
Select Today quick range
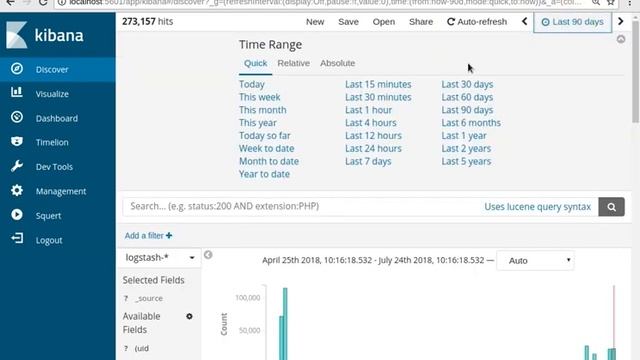tap(252, 84)
